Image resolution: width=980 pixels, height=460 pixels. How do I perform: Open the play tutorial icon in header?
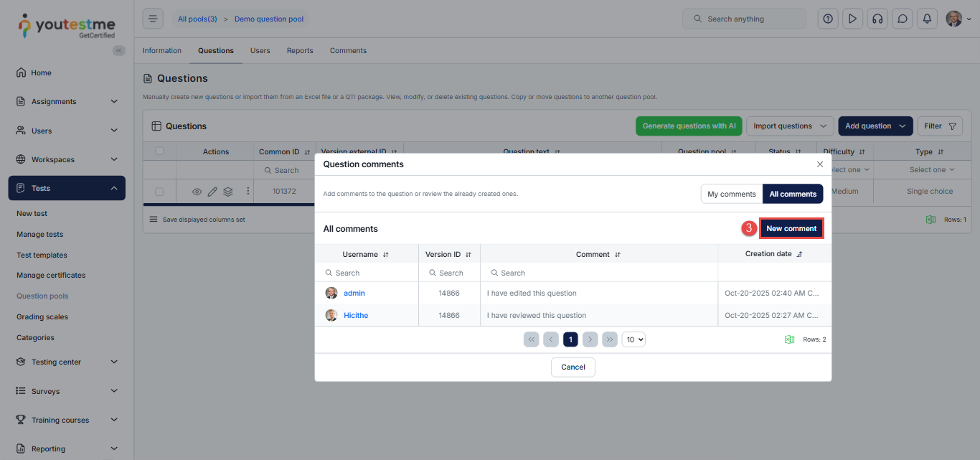[852, 19]
